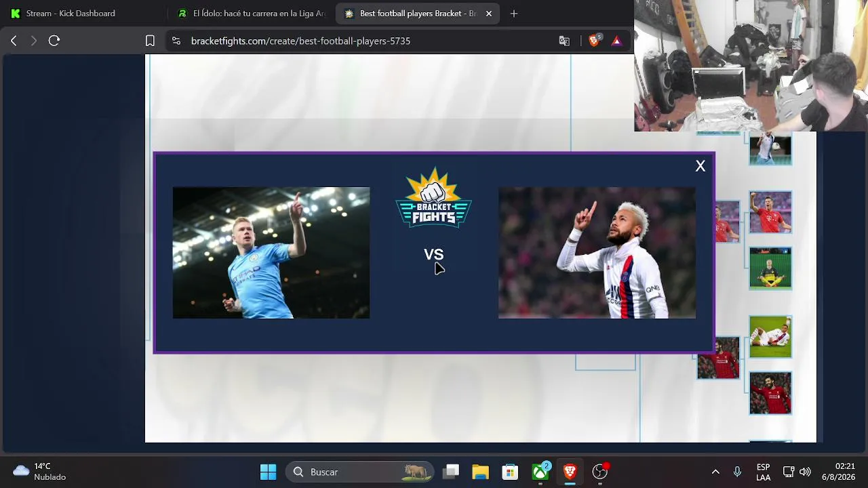Close the VS matchup popup
This screenshot has height=488, width=868.
[x=701, y=166]
